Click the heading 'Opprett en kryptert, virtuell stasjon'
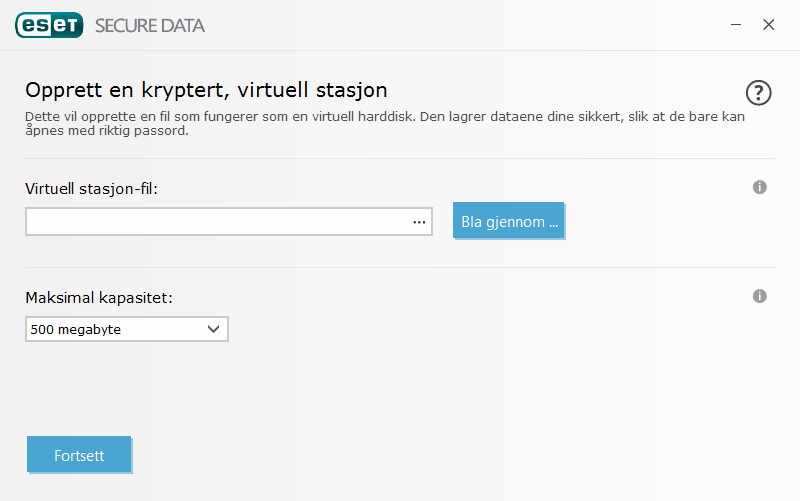The image size is (800, 501). click(x=206, y=90)
